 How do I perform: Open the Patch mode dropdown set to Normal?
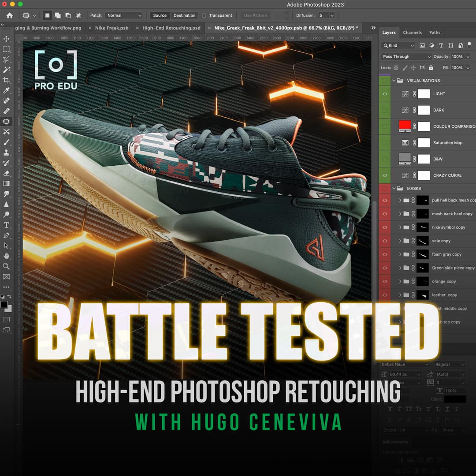tap(124, 15)
